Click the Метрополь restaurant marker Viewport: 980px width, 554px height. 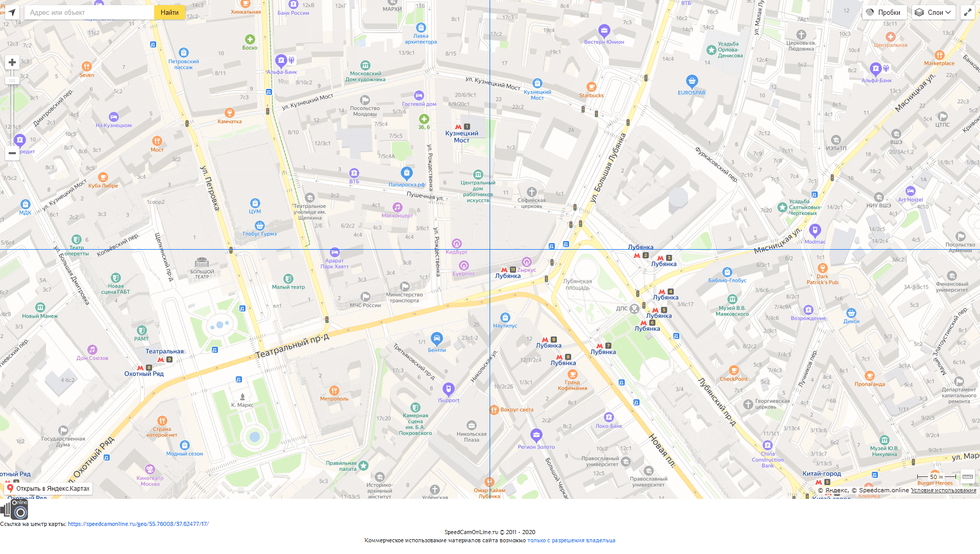[x=334, y=391]
